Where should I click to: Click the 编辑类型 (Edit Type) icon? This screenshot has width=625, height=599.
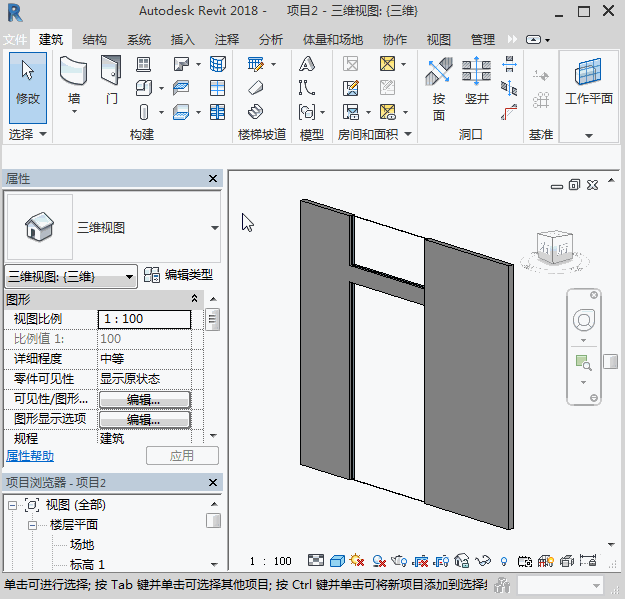click(153, 275)
